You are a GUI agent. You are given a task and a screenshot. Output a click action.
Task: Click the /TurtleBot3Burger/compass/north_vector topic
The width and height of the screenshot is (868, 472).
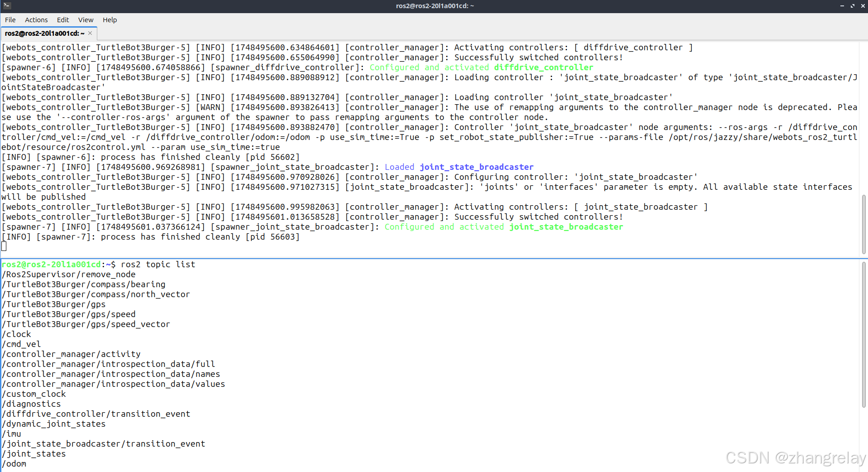pos(96,294)
